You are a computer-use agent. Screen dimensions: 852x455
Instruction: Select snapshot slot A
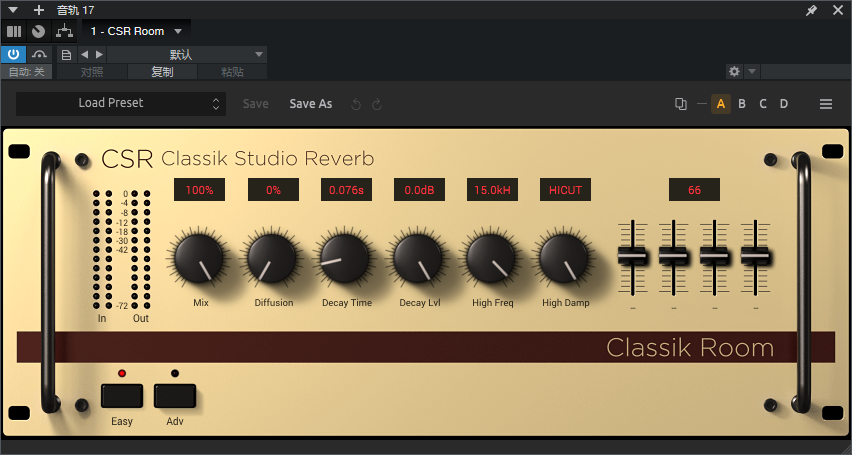coord(721,104)
